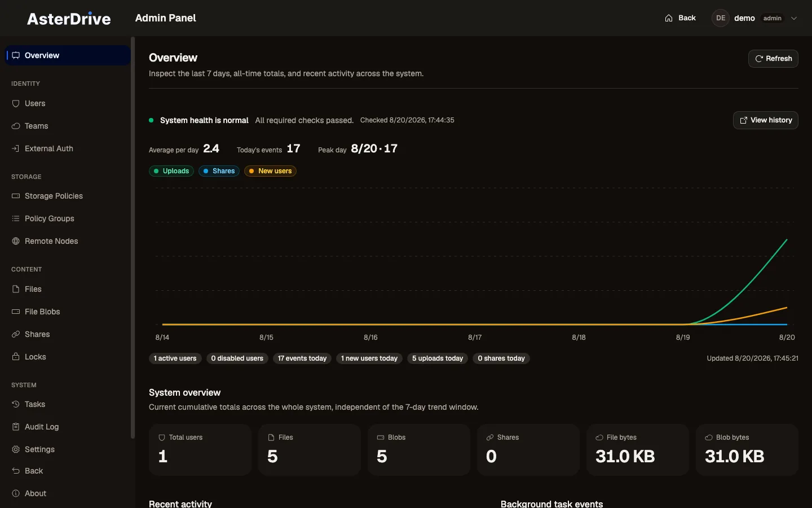Image resolution: width=812 pixels, height=508 pixels.
Task: Toggle the New users chart series
Action: [270, 171]
